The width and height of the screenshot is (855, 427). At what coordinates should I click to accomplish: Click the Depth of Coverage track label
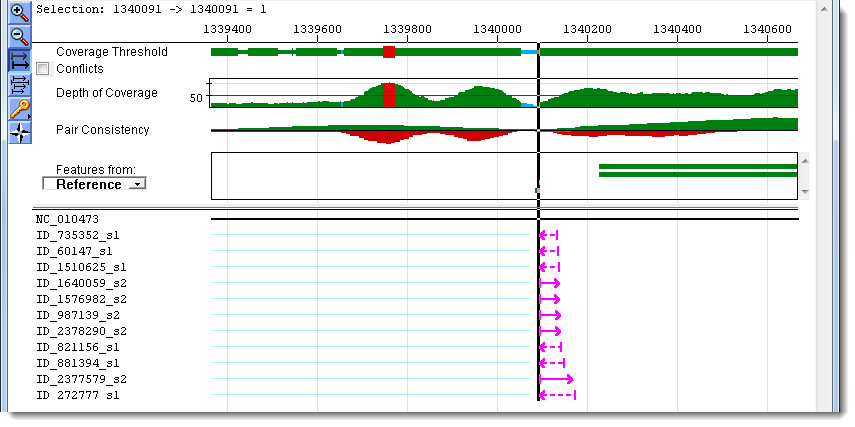pyautogui.click(x=107, y=93)
